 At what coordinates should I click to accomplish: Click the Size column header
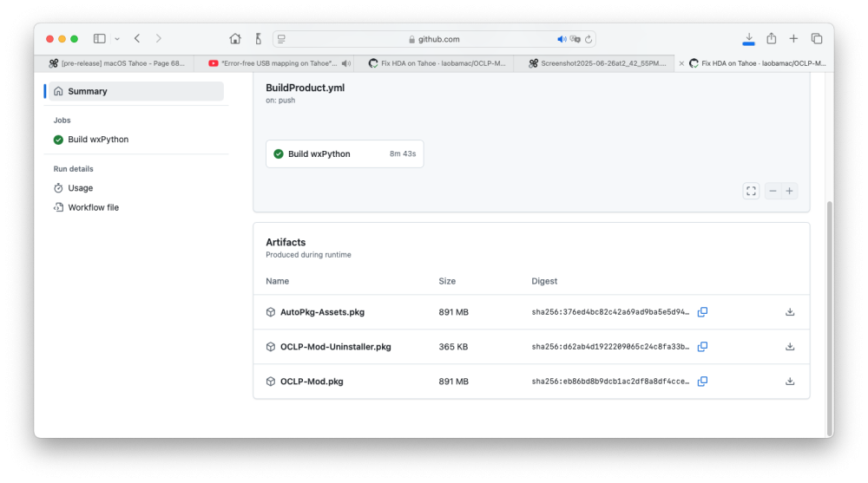447,281
